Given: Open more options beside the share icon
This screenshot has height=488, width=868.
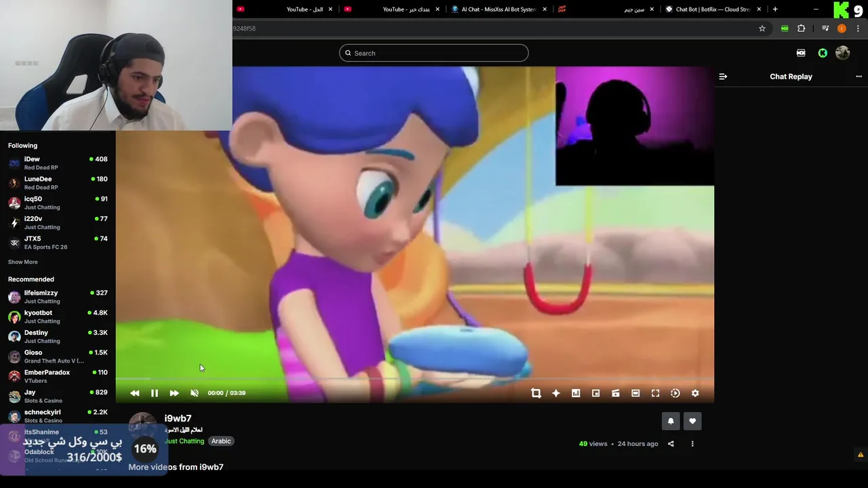Looking at the screenshot, I should tap(692, 444).
